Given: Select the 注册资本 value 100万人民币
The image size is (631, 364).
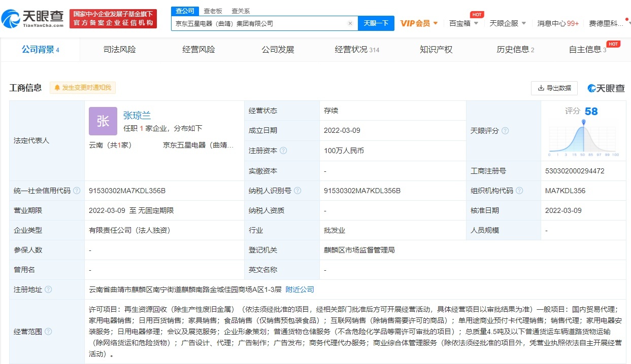Looking at the screenshot, I should click(x=344, y=151).
